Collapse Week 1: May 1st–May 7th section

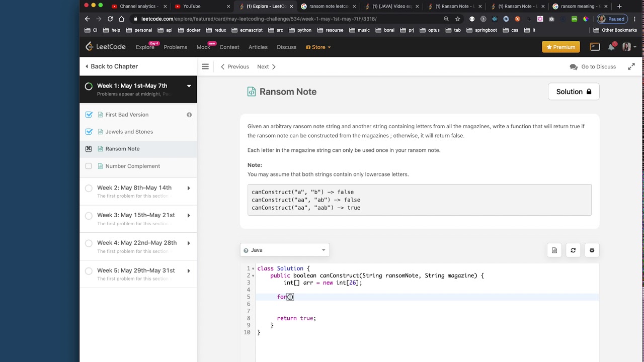(189, 86)
